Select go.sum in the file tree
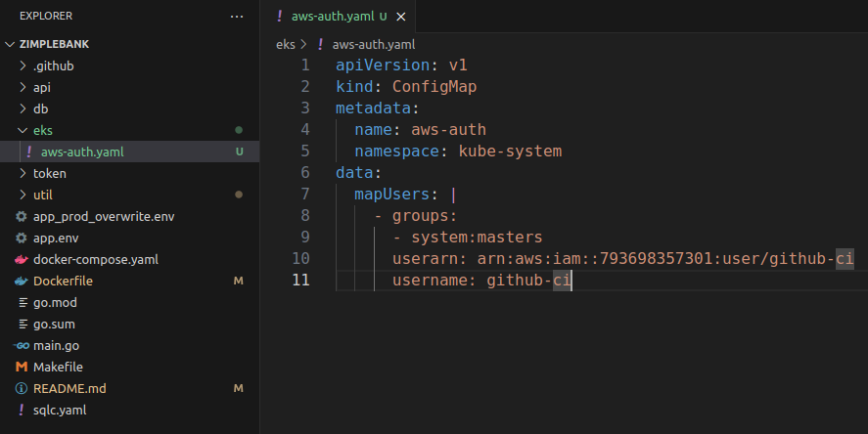 tap(54, 324)
